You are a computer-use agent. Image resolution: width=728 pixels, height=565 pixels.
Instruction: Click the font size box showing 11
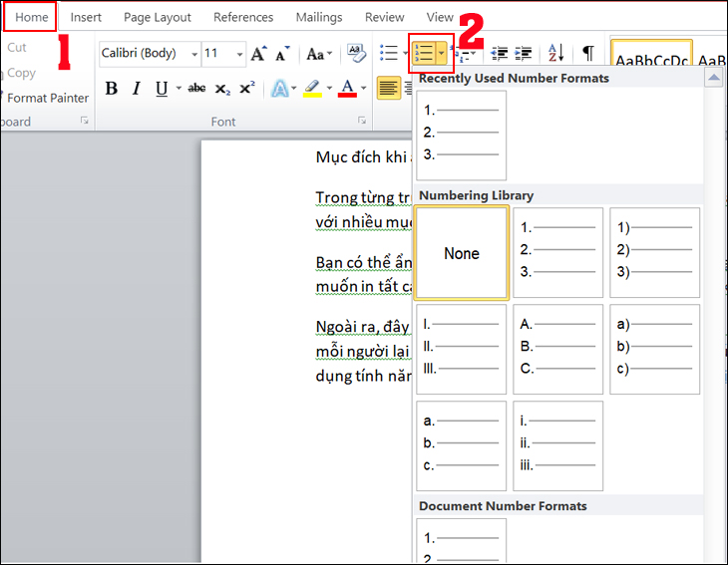(x=218, y=54)
